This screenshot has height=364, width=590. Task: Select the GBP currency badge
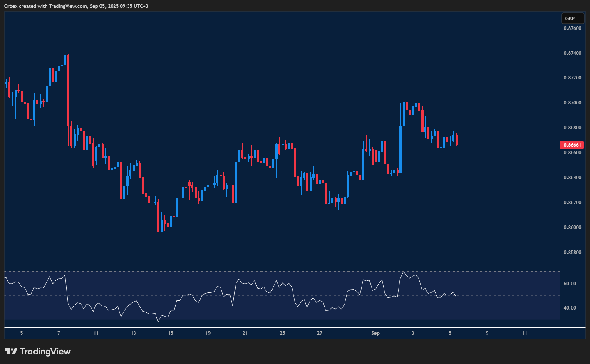coord(573,18)
